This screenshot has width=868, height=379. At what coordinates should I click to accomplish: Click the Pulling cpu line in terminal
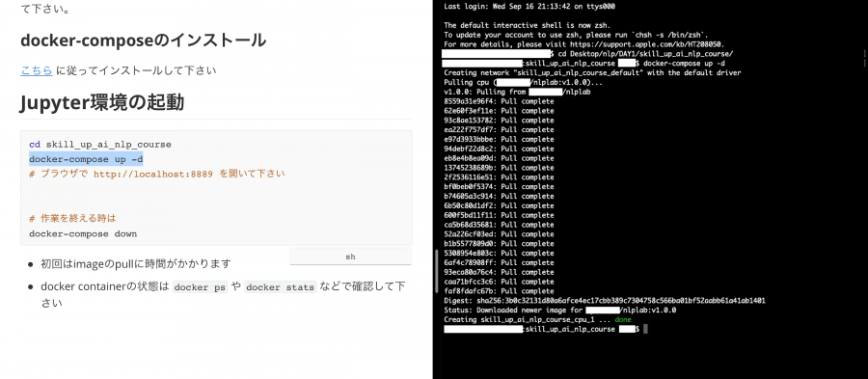[x=523, y=82]
